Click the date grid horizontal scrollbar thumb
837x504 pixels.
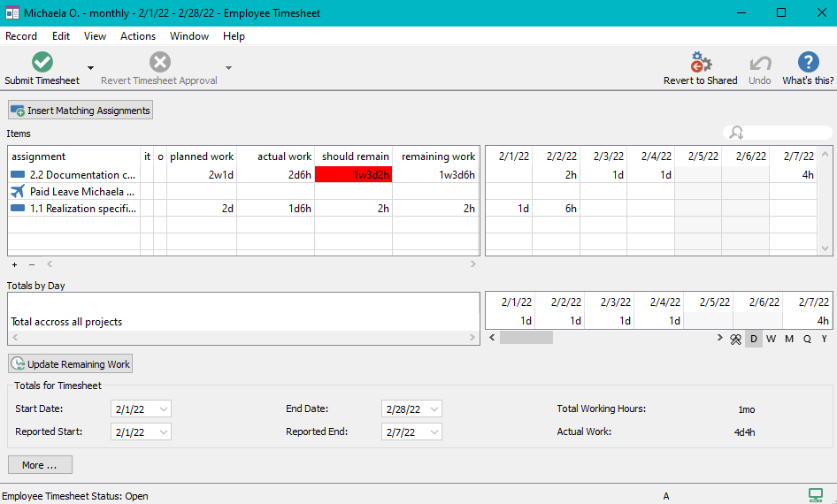526,338
